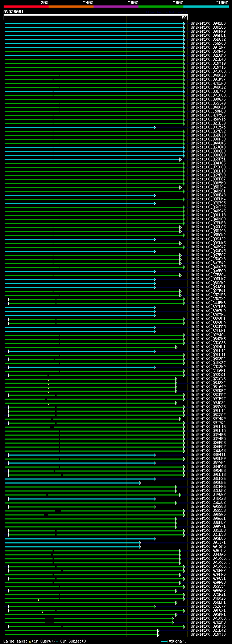Select hit UniRef100_Q6AT26
The image size is (232, 644).
208,207
